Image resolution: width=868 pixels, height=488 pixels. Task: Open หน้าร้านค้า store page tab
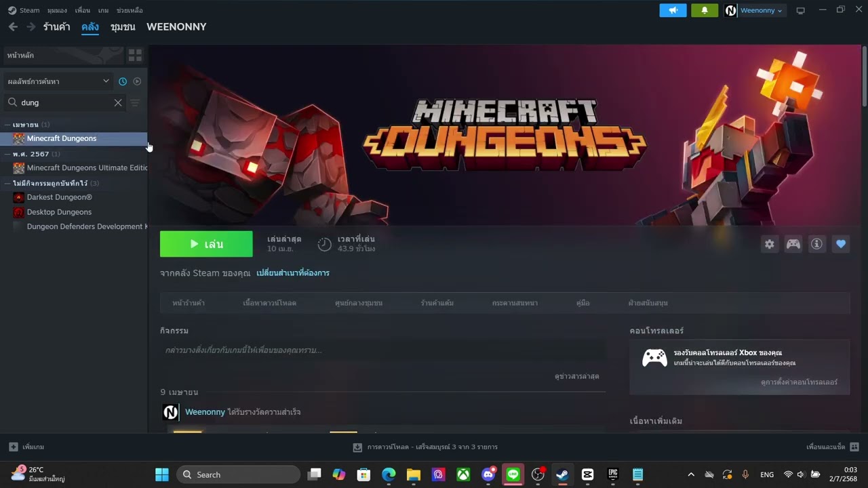[x=189, y=303]
